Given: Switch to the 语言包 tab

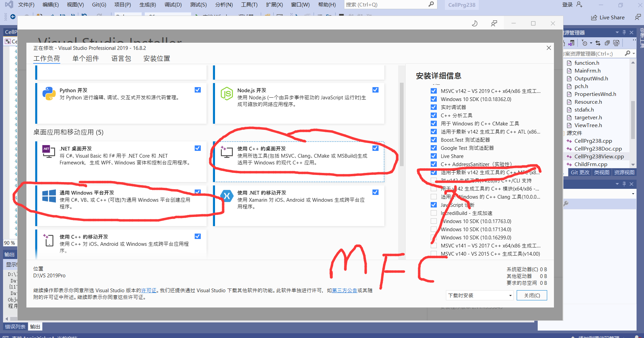Looking at the screenshot, I should click(121, 58).
